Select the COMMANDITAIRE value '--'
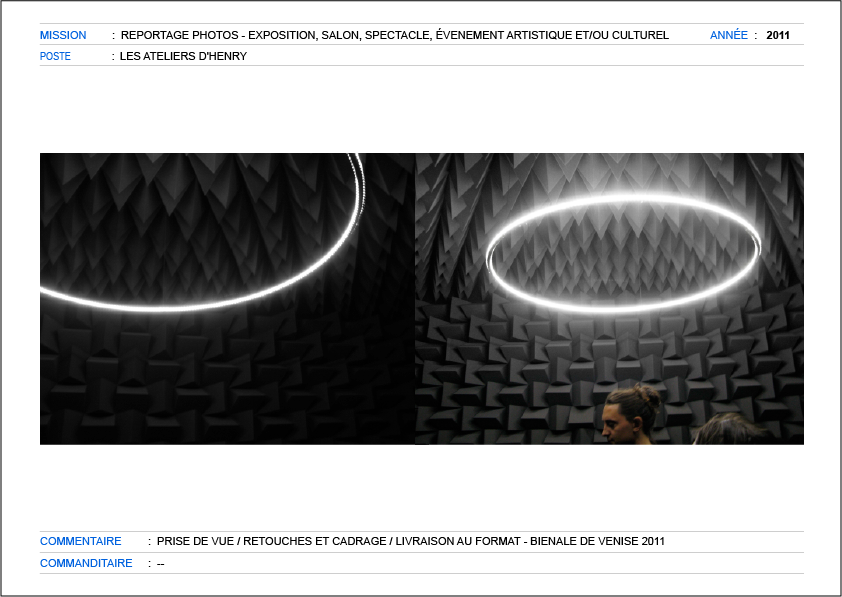 point(161,564)
